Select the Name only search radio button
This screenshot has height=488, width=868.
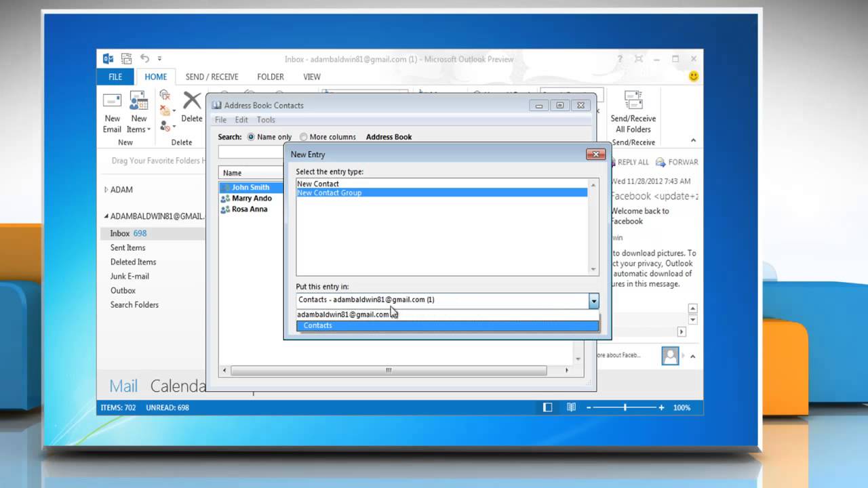coord(251,137)
